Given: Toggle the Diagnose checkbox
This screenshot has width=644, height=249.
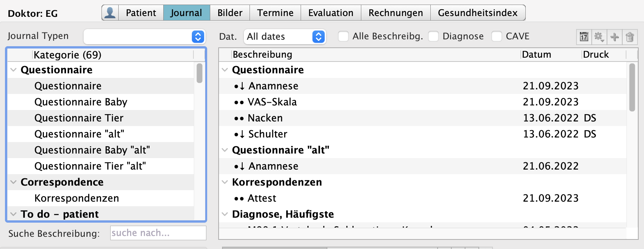Looking at the screenshot, I should tap(433, 36).
